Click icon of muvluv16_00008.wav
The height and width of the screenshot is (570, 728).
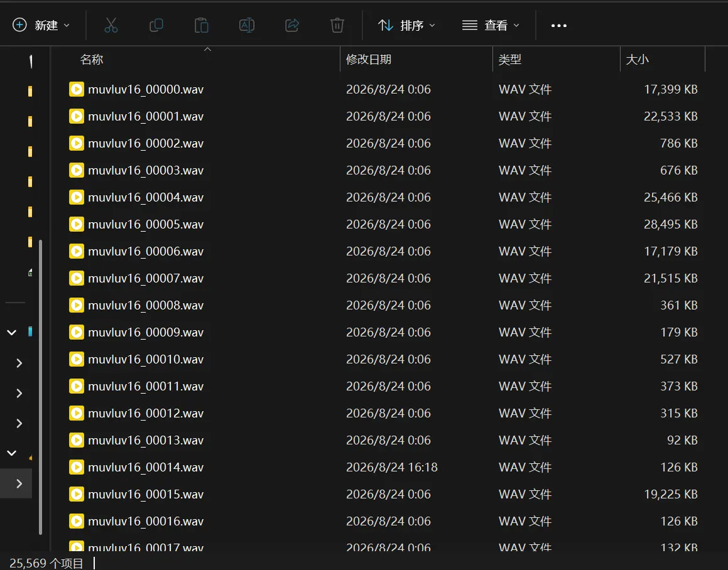click(x=77, y=305)
